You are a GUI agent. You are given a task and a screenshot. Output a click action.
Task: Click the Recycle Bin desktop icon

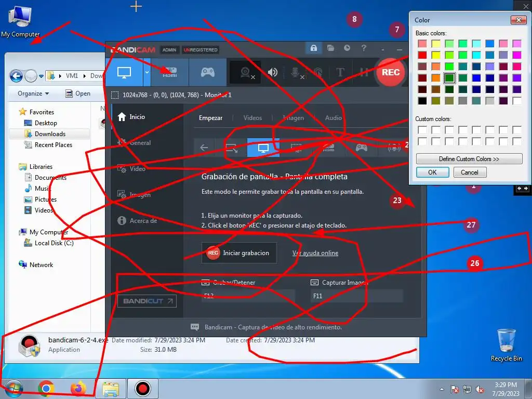tap(506, 345)
